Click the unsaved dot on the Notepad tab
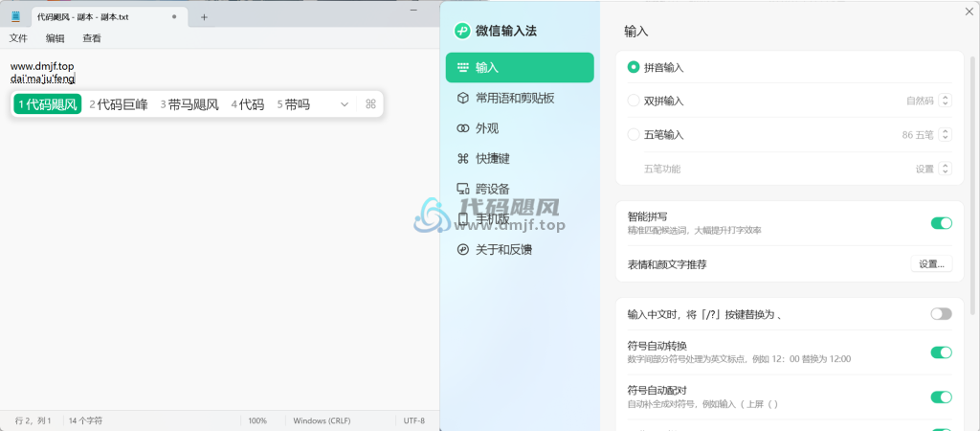 coord(174,17)
